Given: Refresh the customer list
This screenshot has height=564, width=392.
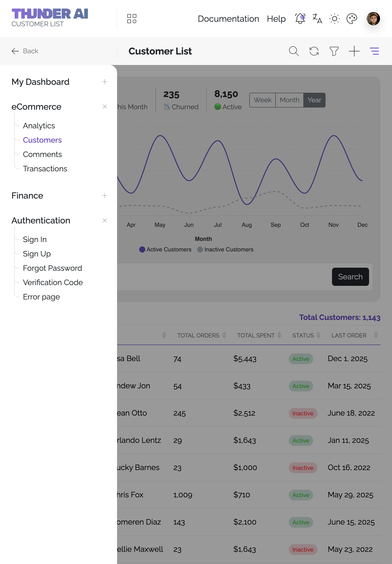Looking at the screenshot, I should tap(314, 51).
